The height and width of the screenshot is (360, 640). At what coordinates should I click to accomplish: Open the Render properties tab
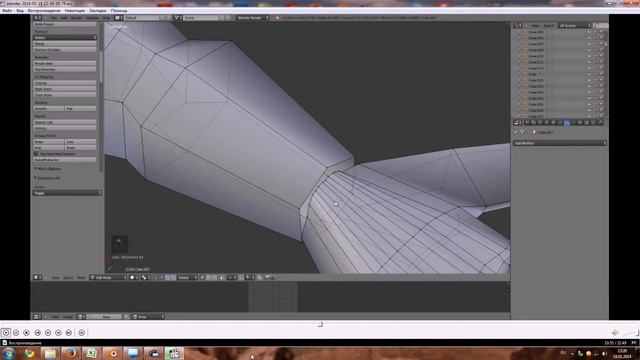click(x=527, y=122)
